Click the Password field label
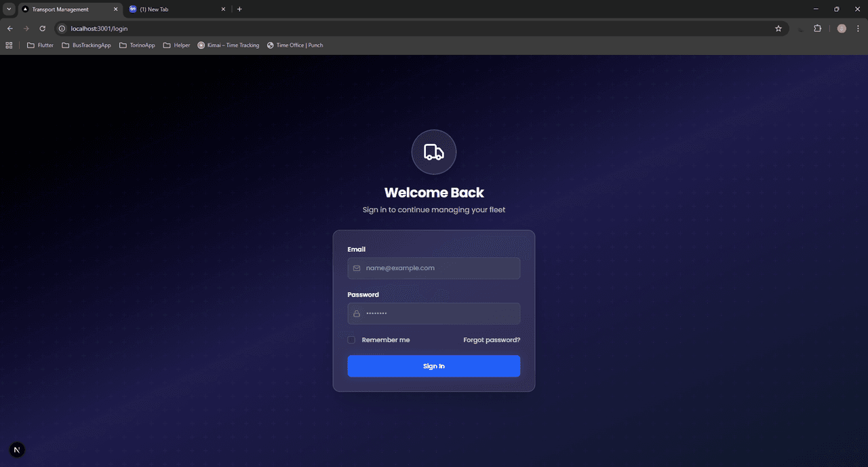 pyautogui.click(x=363, y=295)
